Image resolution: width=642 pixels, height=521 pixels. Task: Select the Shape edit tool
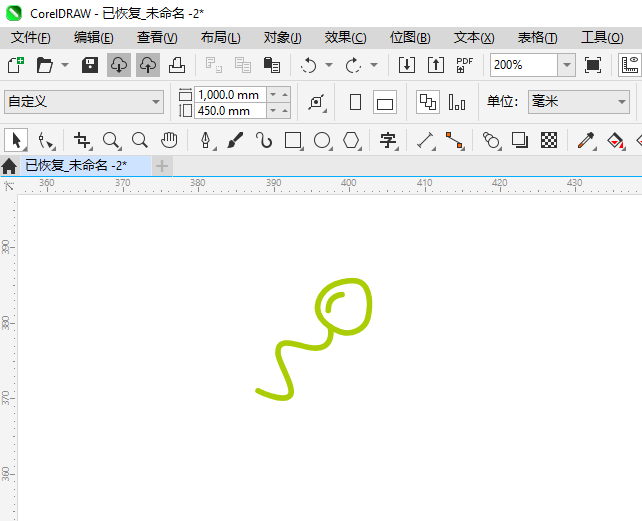(x=45, y=140)
